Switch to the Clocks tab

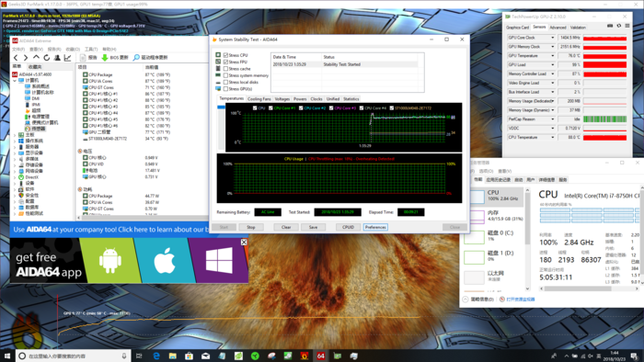(x=316, y=99)
